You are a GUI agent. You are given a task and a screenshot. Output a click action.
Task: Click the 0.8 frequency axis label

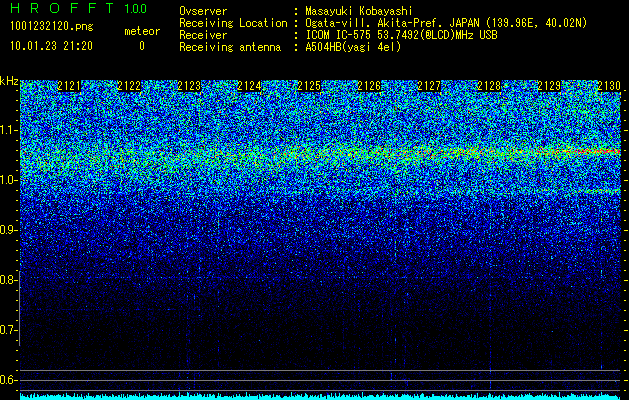coord(8,280)
